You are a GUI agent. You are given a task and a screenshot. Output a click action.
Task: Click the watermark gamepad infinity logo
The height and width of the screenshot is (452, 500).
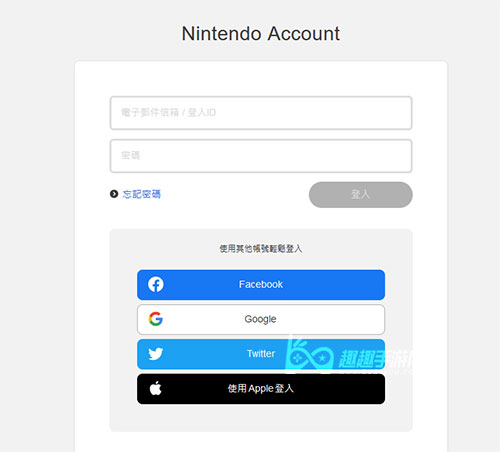pos(309,354)
